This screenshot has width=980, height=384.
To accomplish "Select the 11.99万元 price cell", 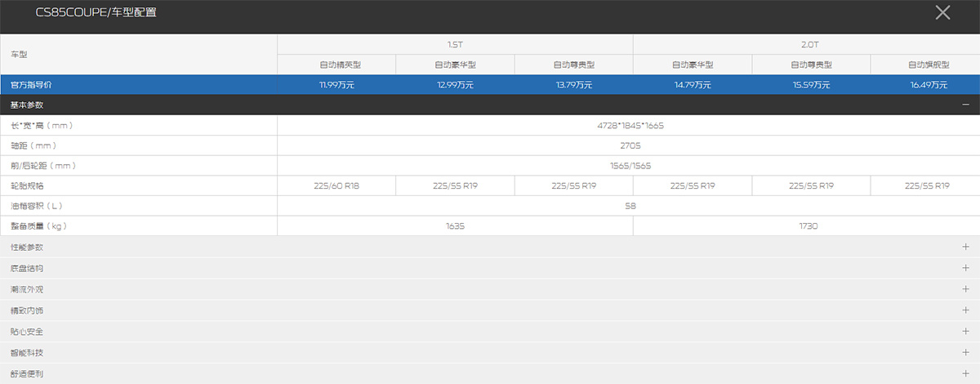I will (336, 85).
